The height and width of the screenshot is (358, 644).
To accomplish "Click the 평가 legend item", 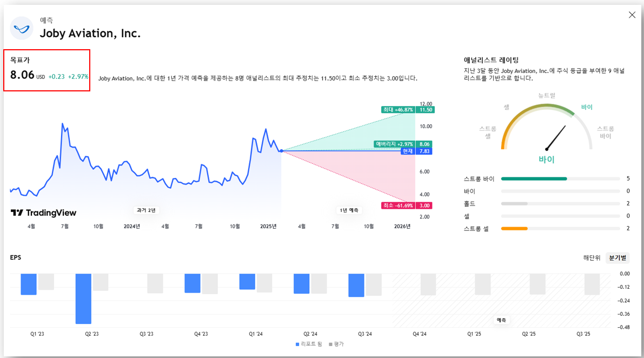I will [x=336, y=344].
